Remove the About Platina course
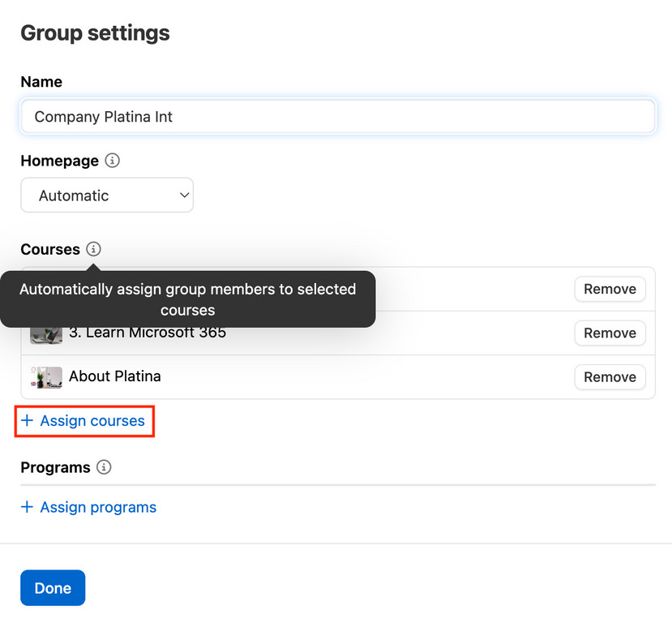672x623 pixels. click(x=610, y=376)
